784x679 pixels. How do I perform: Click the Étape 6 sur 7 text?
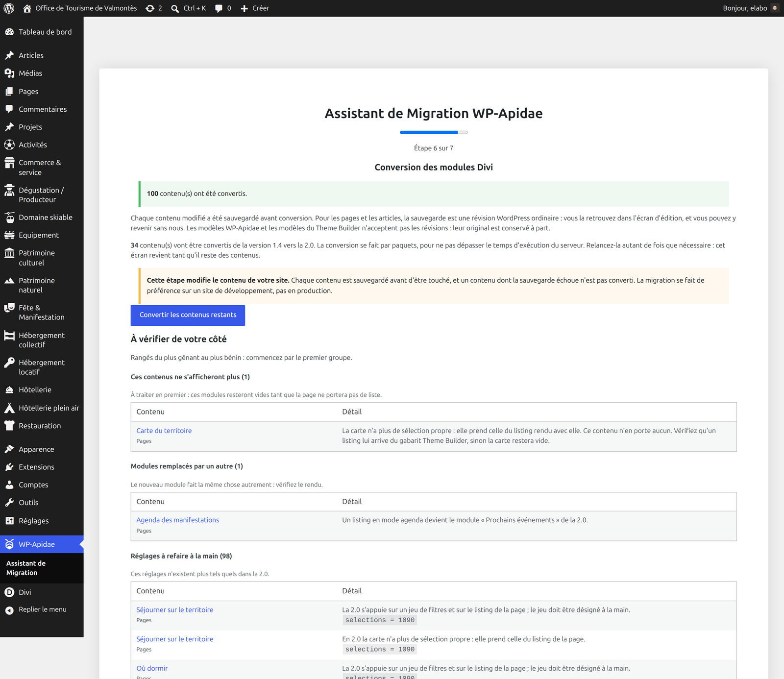(434, 148)
